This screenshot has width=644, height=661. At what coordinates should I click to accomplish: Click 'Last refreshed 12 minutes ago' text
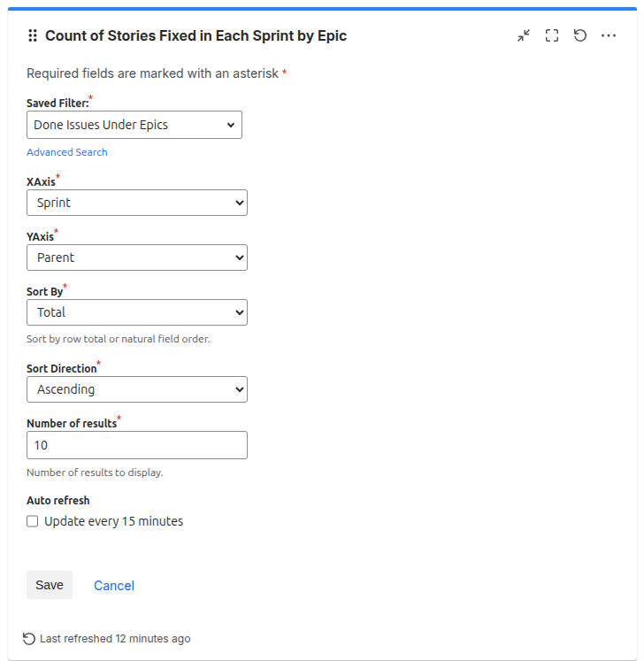click(x=115, y=639)
